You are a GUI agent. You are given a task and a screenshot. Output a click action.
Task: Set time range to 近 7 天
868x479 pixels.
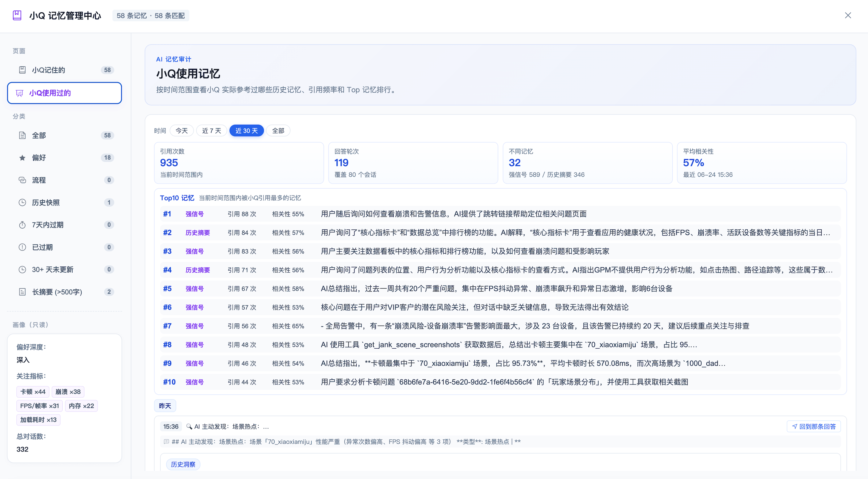(211, 131)
